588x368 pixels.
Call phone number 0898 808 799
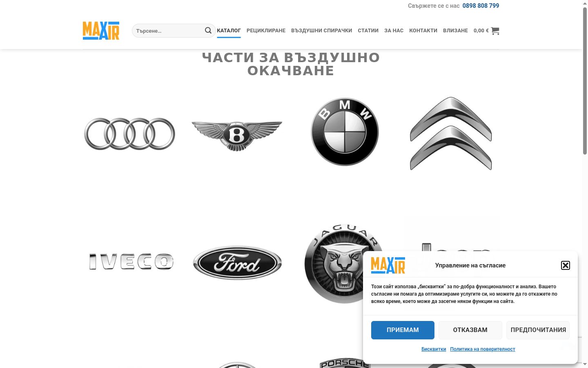[481, 6]
